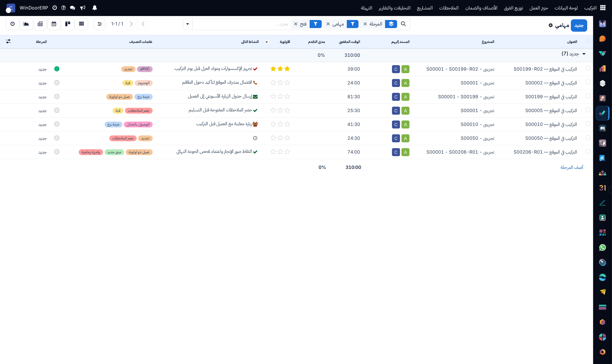The image size is (612, 364).
Task: Open الملاحظات menu
Action: tap(449, 8)
